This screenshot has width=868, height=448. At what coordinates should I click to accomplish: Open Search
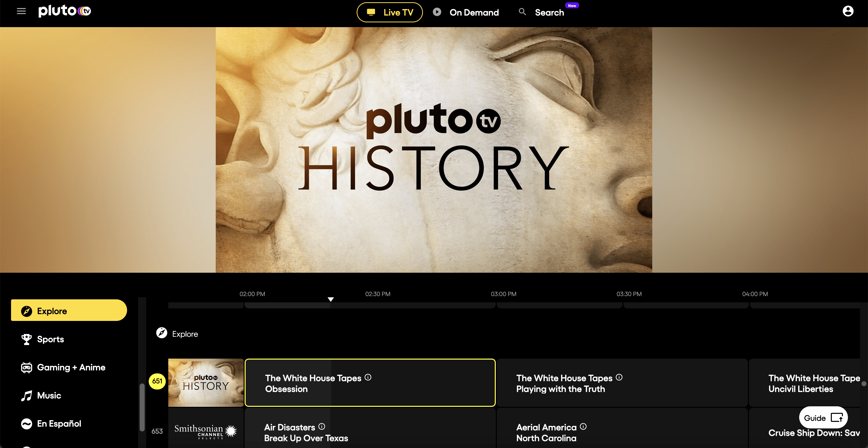(549, 13)
